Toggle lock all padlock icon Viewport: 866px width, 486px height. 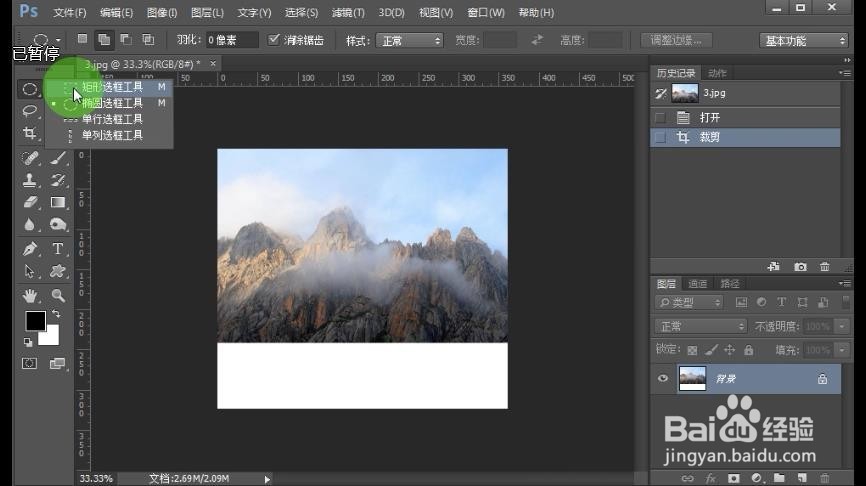[748, 350]
